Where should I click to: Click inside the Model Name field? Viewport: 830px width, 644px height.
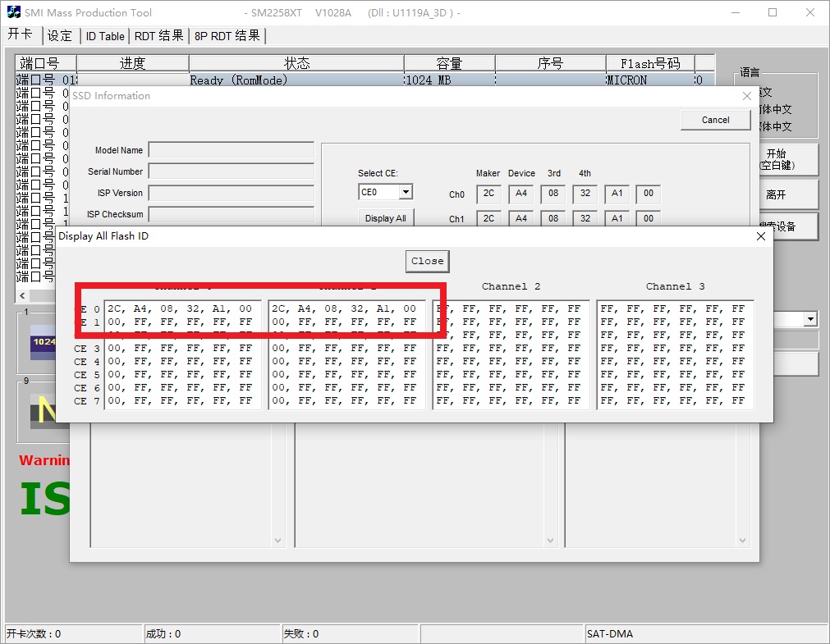click(231, 150)
